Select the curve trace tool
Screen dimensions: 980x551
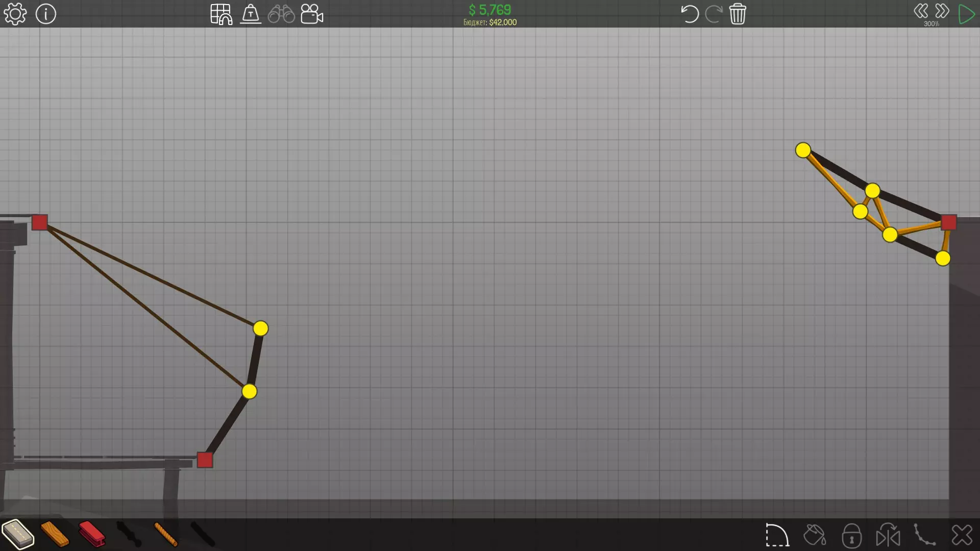point(925,535)
